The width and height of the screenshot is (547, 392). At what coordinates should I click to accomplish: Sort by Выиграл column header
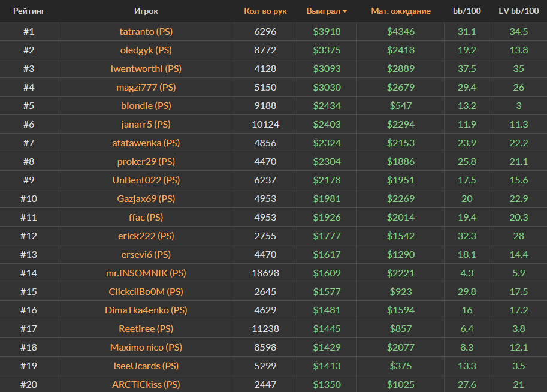(x=323, y=11)
